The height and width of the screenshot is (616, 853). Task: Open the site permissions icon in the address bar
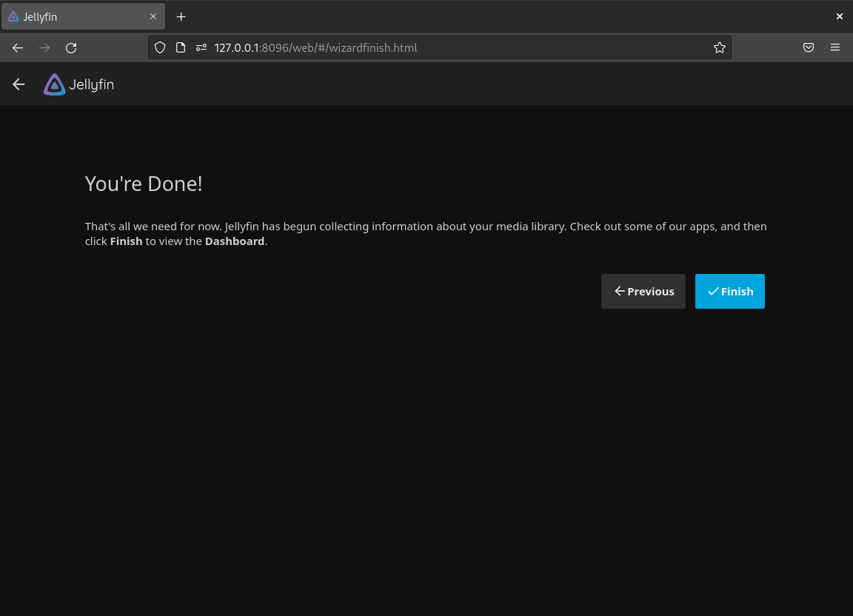201,47
